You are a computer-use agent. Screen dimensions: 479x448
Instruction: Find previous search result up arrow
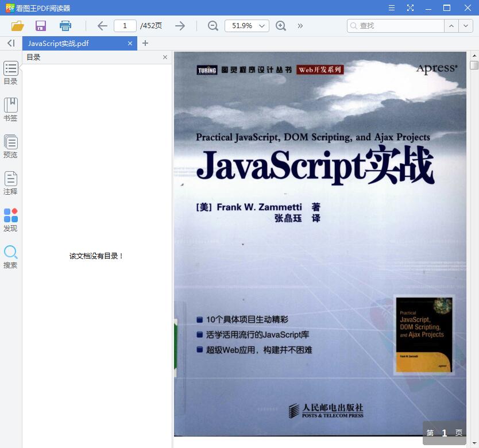(x=451, y=26)
